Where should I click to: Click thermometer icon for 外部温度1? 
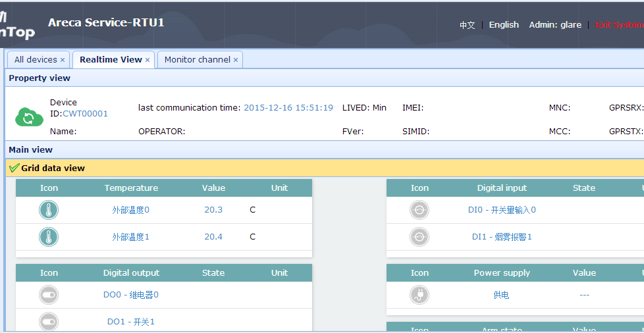(49, 238)
